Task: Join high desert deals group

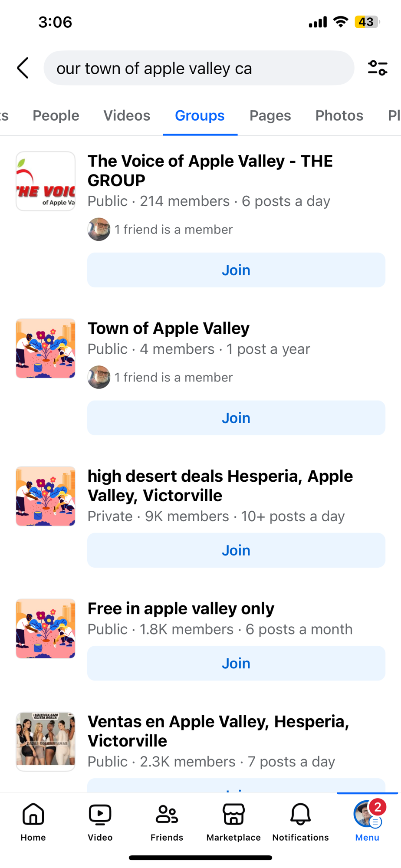Action: pyautogui.click(x=236, y=550)
